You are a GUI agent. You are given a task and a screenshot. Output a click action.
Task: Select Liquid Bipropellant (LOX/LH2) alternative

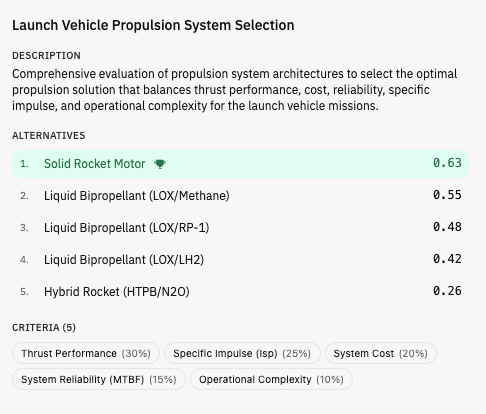[x=241, y=260]
